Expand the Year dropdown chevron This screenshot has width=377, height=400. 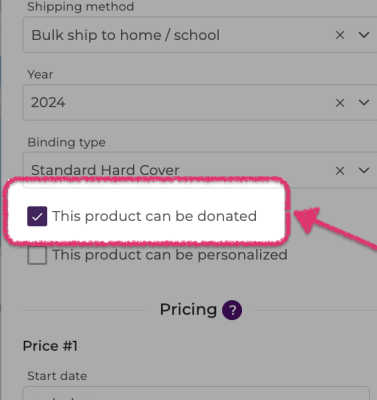coord(364,102)
